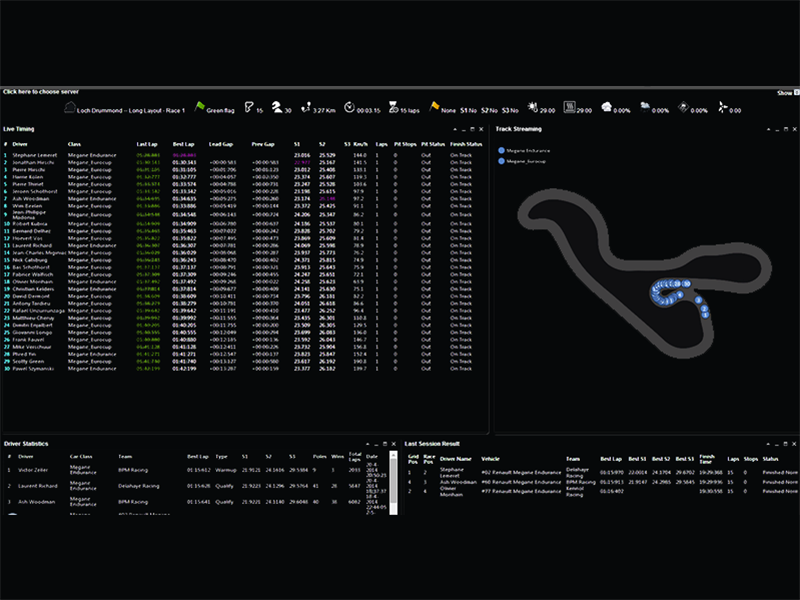Open Click here to choose server selector
Screen dimensions: 800x600
(40, 92)
